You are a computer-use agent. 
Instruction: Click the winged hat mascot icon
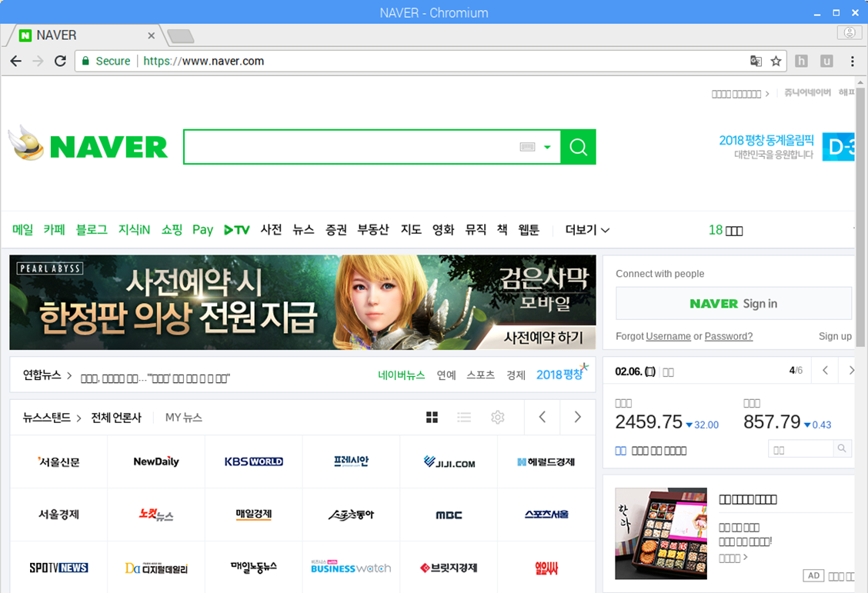[26, 143]
